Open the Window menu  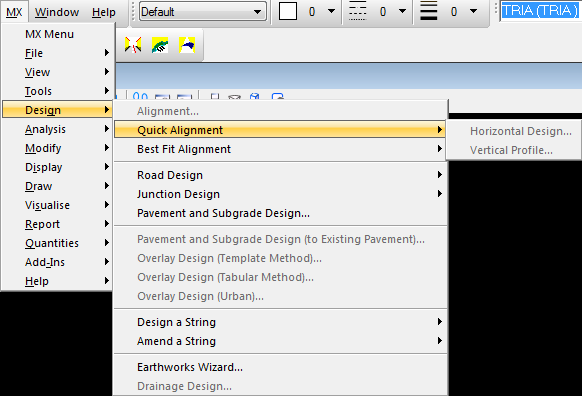[x=57, y=12]
